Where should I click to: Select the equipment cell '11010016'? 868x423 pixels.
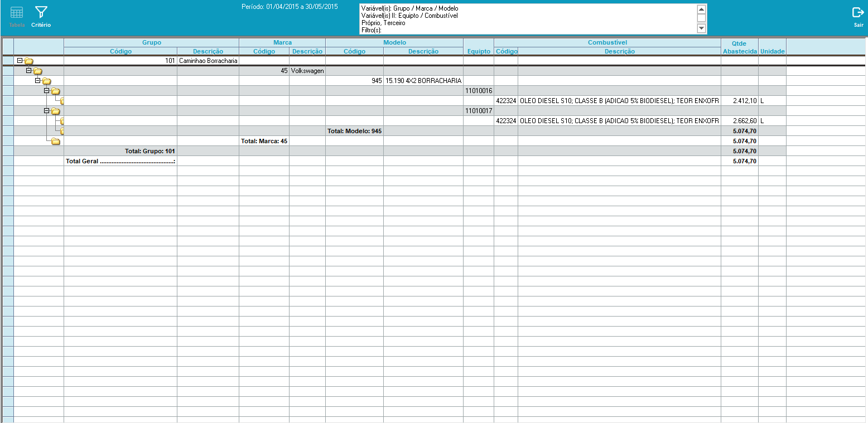pyautogui.click(x=479, y=91)
